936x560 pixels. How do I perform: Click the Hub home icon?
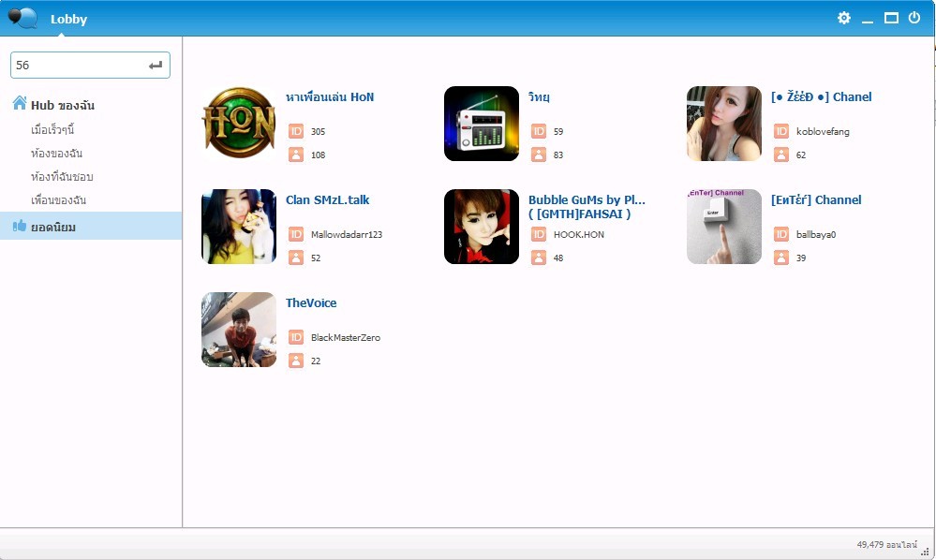click(20, 103)
